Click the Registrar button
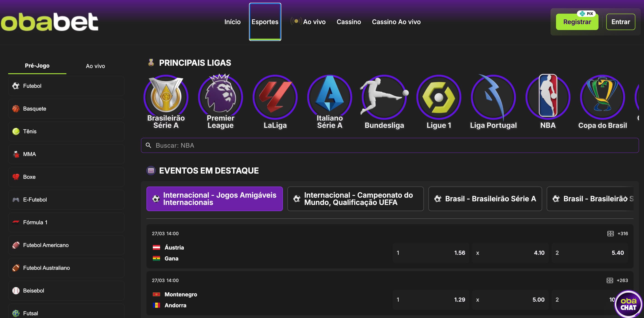Image resolution: width=644 pixels, height=318 pixels. [x=577, y=22]
